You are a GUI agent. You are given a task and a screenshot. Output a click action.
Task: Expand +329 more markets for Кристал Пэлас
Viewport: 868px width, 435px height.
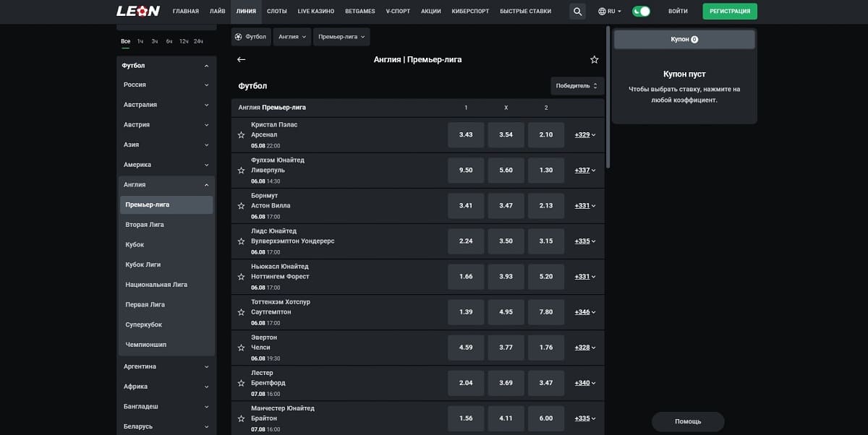tap(585, 135)
